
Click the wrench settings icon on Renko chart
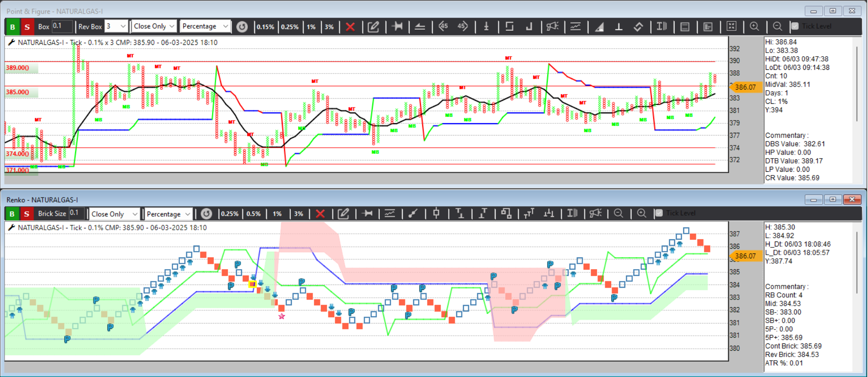[11, 227]
